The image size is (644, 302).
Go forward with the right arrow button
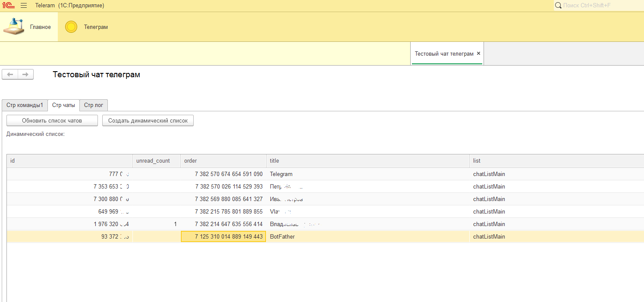(25, 75)
